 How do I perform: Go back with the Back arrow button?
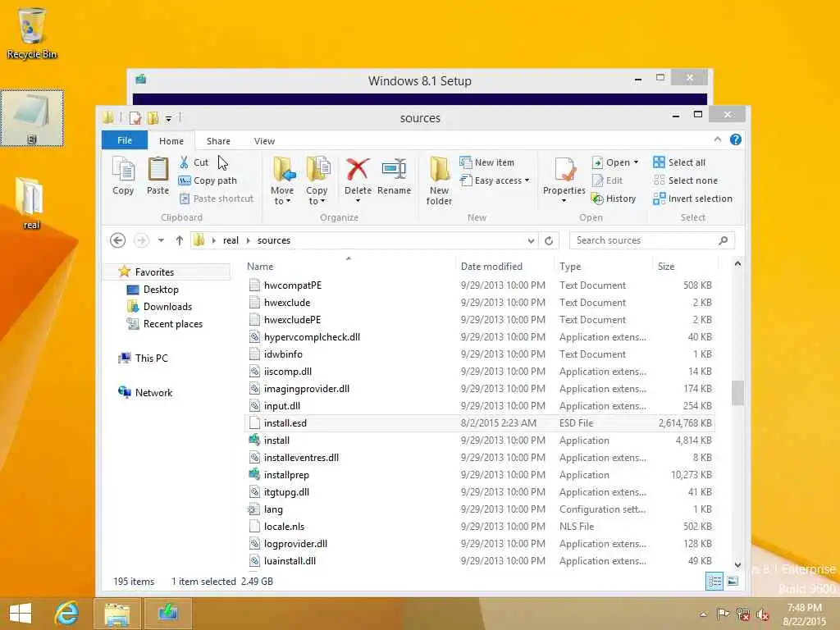point(118,240)
